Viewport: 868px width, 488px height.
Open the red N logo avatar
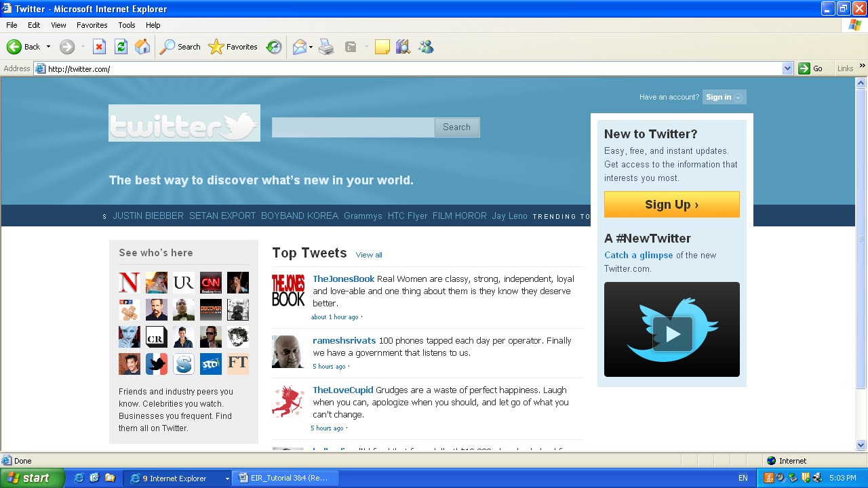click(x=130, y=283)
